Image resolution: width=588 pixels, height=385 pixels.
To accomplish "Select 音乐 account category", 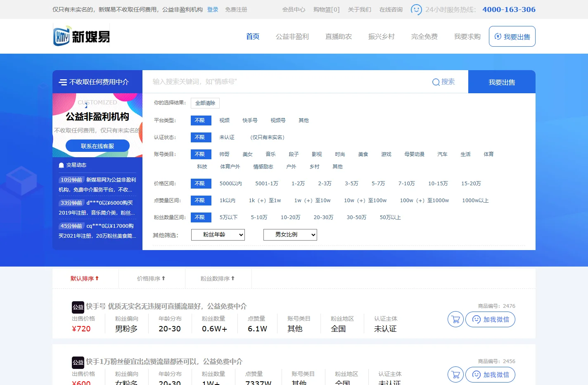I will tap(270, 154).
